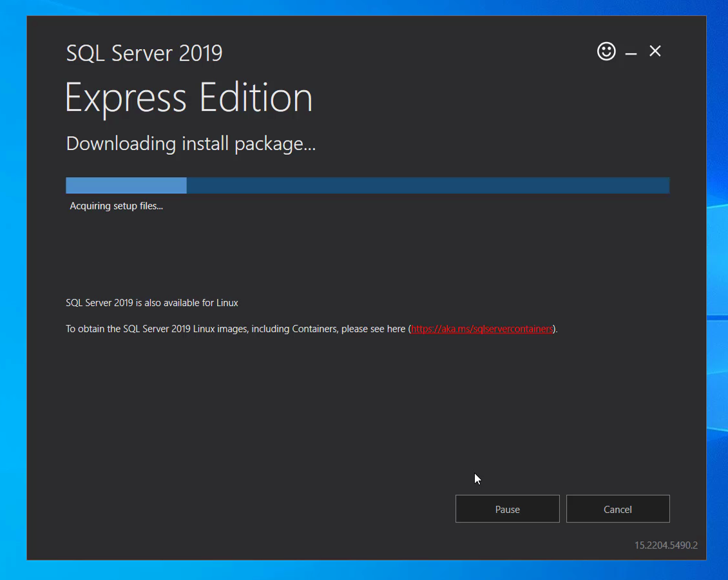Click the version number 15.2204.5490.2
The image size is (728, 580).
coord(666,545)
